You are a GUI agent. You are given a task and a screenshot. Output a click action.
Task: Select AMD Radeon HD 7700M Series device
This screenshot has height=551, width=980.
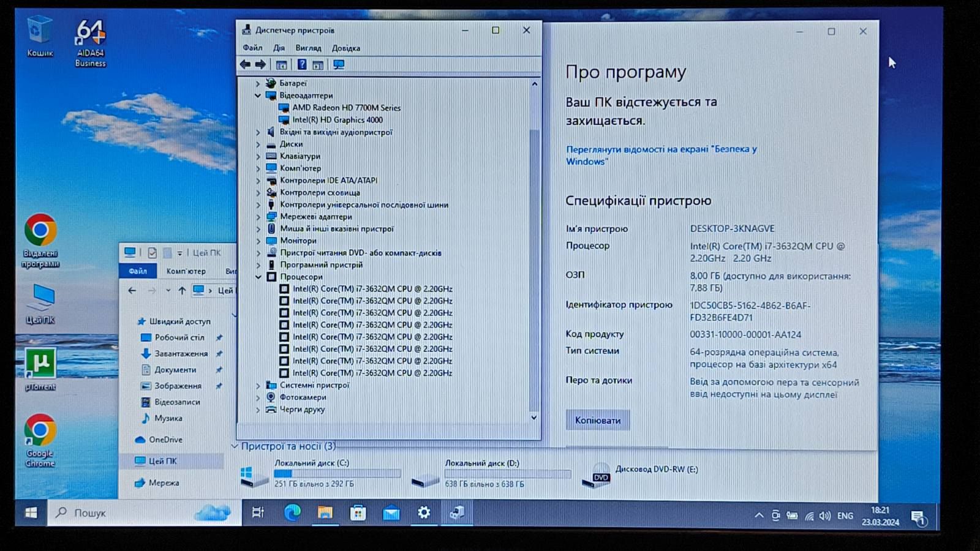point(346,108)
